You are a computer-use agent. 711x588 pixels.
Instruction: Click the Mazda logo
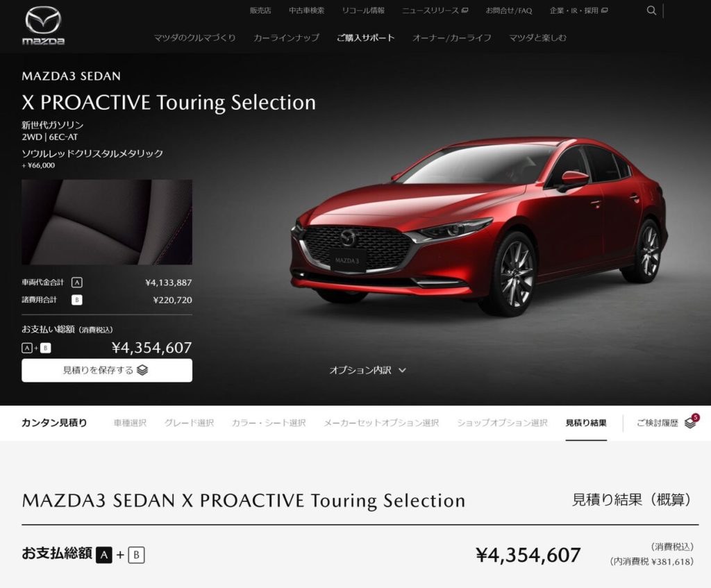[x=43, y=26]
